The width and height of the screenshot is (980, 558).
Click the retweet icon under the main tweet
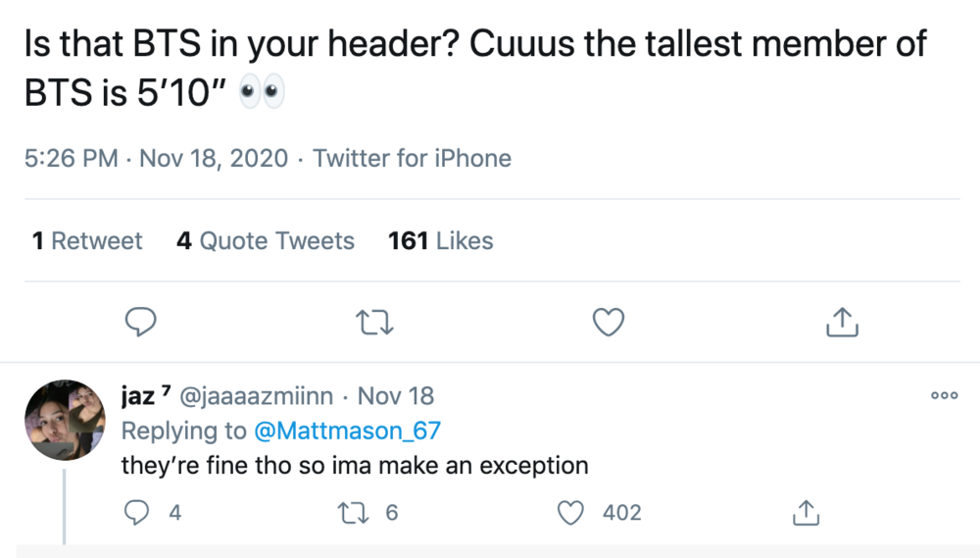tap(374, 323)
